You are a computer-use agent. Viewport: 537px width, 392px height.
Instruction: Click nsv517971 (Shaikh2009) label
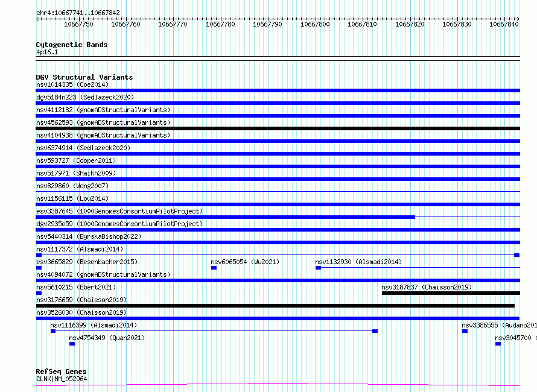click(x=76, y=173)
